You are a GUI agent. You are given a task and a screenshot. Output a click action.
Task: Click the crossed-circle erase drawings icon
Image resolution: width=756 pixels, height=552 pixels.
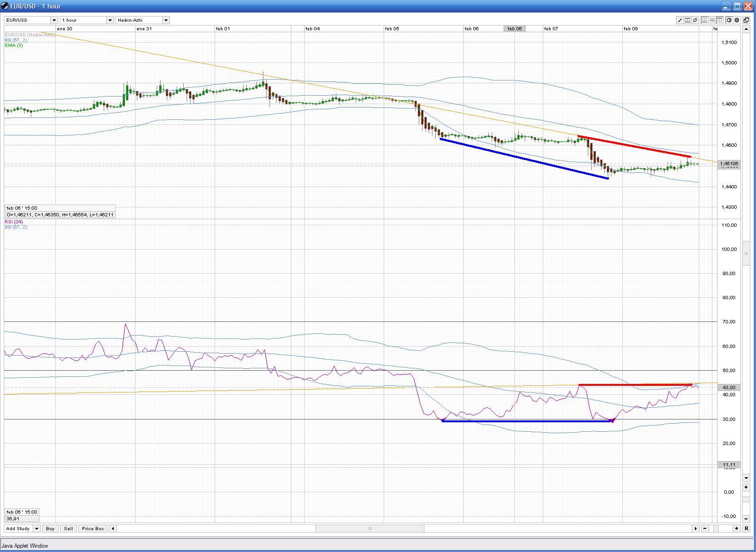tap(695, 20)
